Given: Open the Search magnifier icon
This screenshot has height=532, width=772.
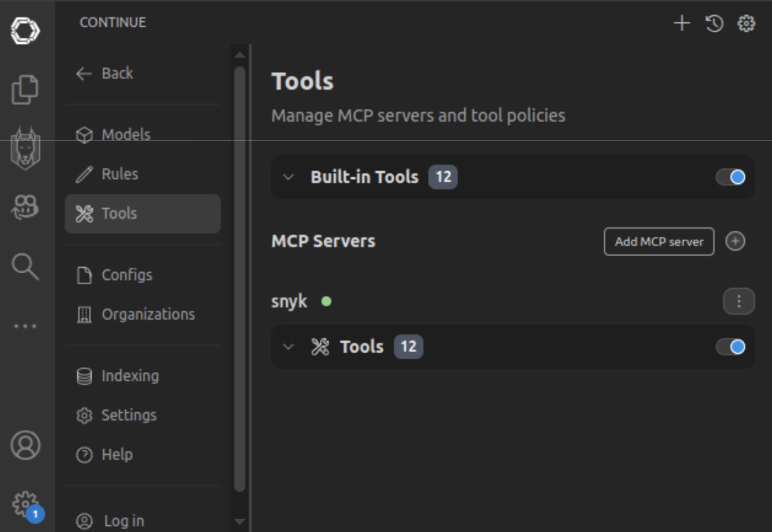Looking at the screenshot, I should coord(25,266).
